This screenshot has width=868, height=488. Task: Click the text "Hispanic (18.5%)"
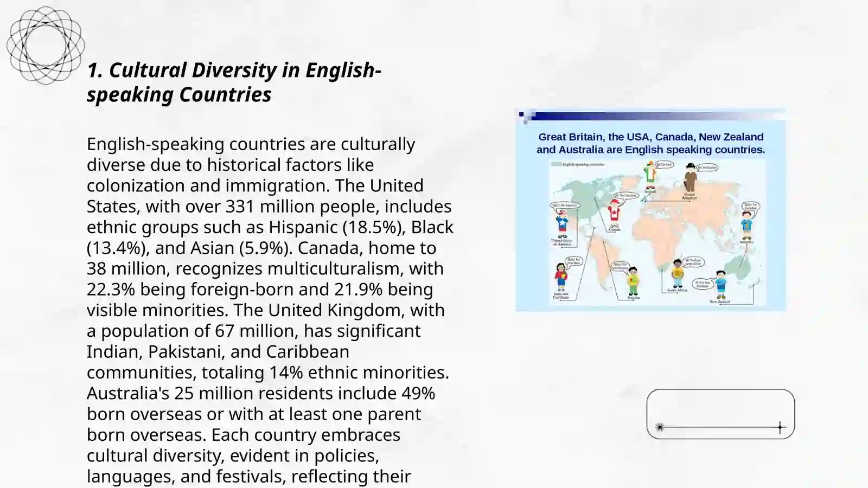[x=337, y=227]
